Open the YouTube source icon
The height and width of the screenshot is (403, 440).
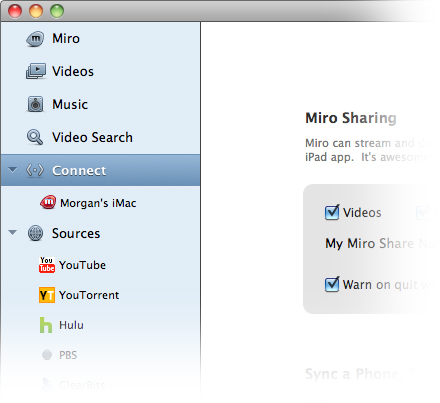point(47,265)
